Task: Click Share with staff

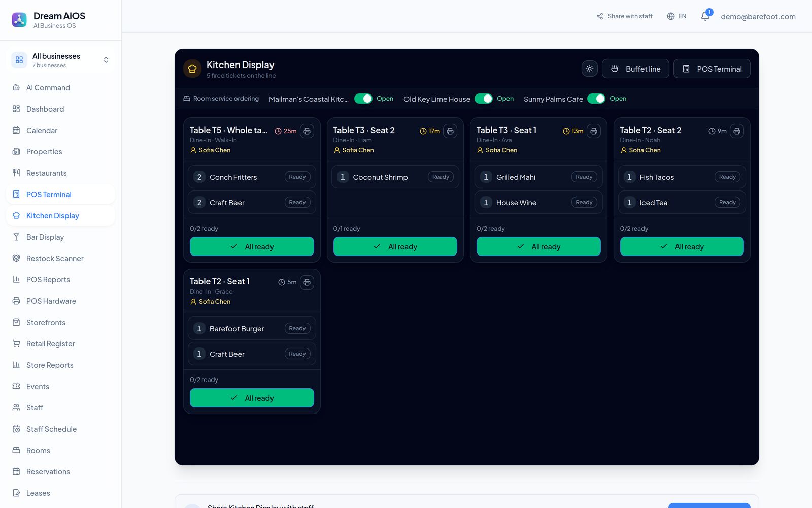Action: point(625,16)
